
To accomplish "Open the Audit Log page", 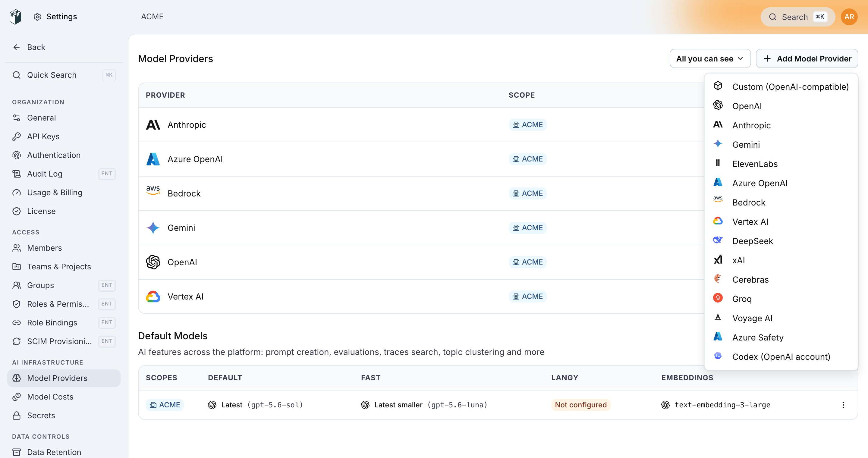I will point(64,174).
